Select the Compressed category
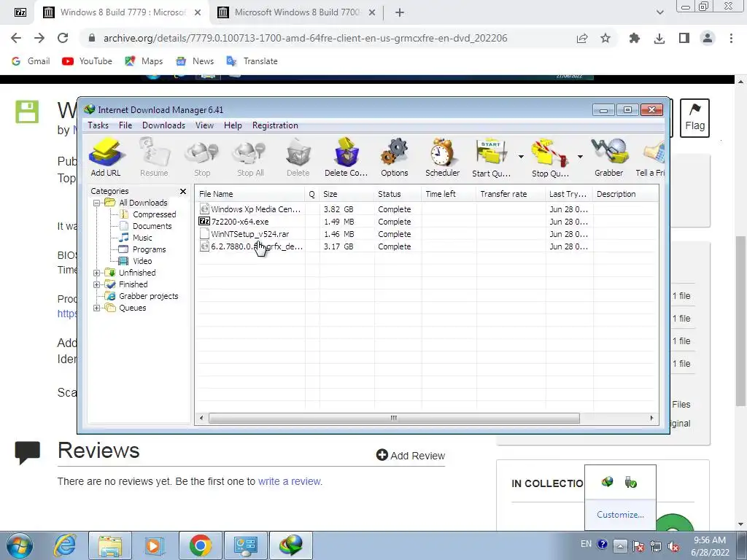 [x=154, y=214]
